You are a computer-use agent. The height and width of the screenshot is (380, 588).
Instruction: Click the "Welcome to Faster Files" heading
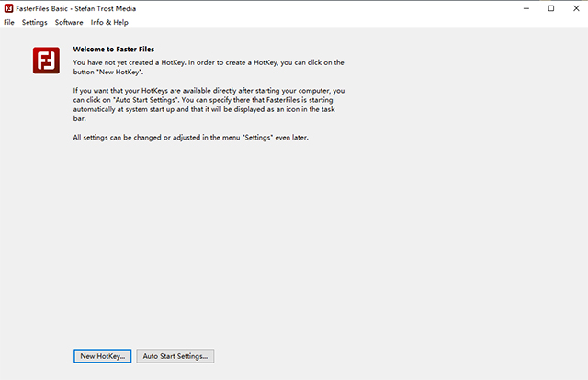tap(114, 50)
